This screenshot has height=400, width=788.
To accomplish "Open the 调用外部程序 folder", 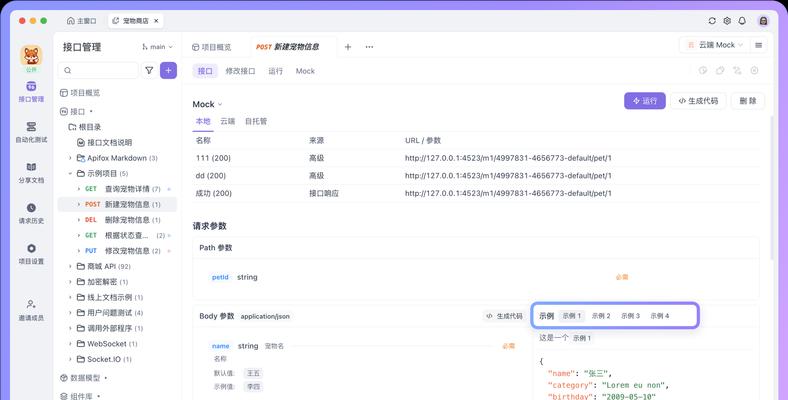I will 110,329.
